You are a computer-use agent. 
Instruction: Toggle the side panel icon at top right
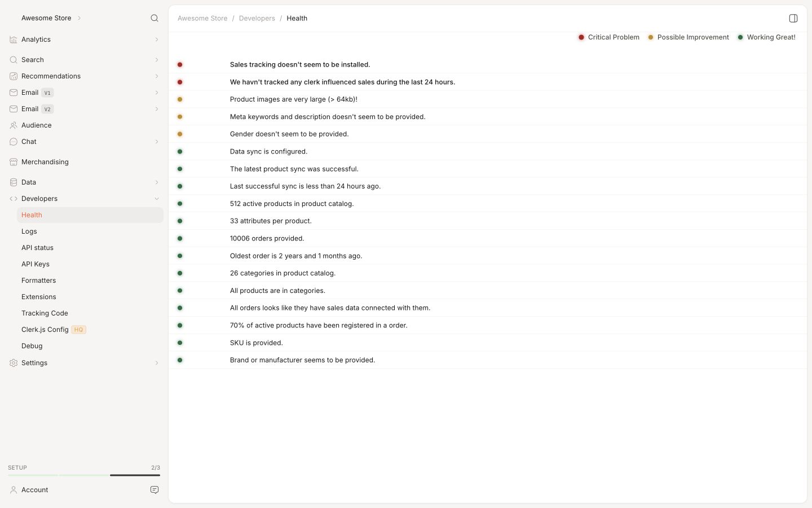(793, 19)
